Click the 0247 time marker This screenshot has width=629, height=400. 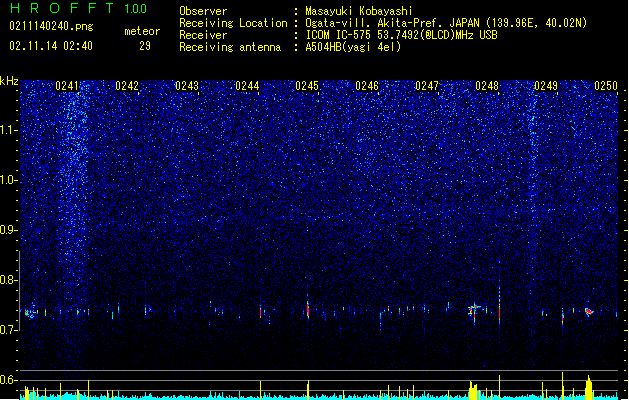tap(427, 86)
